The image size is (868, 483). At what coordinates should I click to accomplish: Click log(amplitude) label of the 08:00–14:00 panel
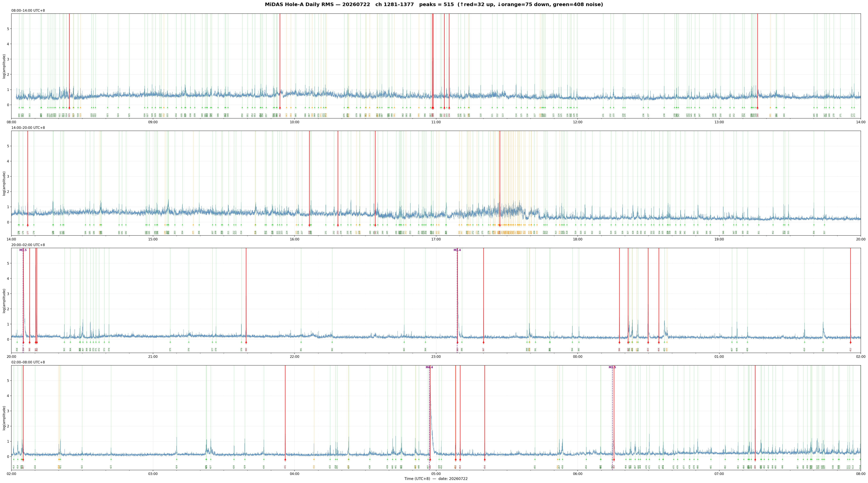click(4, 66)
